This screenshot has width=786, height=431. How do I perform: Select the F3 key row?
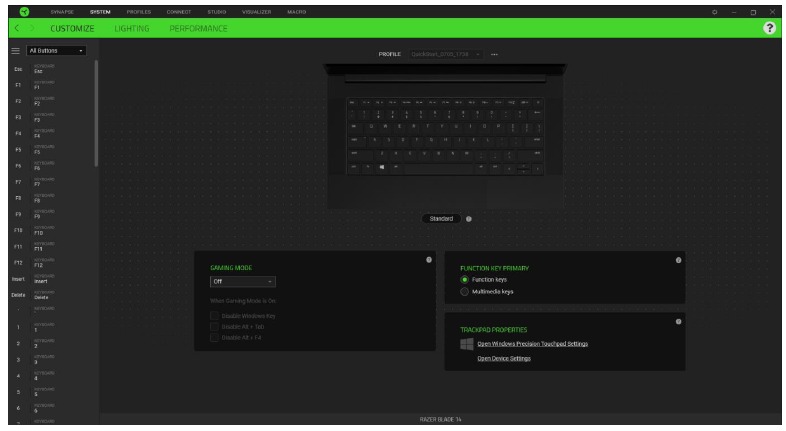coord(52,117)
